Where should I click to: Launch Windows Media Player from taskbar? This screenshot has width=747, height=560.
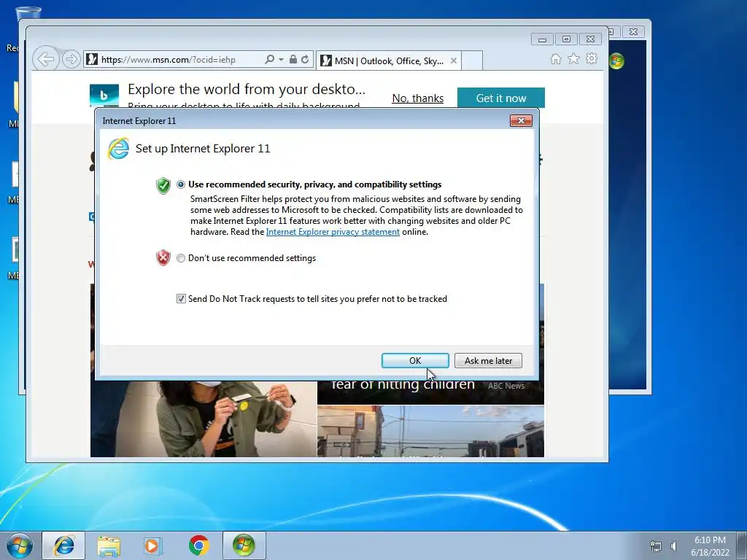[153, 545]
